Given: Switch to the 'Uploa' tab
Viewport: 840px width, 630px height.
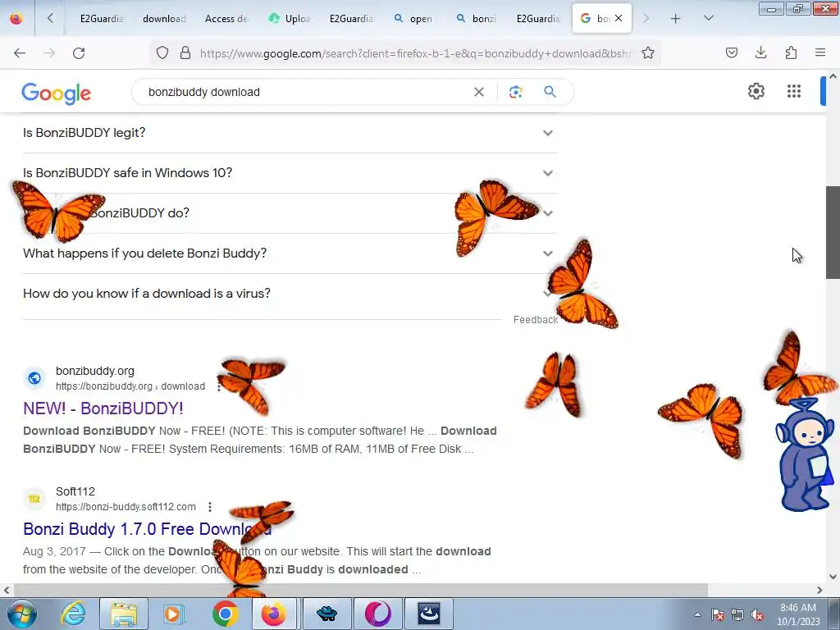Looking at the screenshot, I should [290, 19].
